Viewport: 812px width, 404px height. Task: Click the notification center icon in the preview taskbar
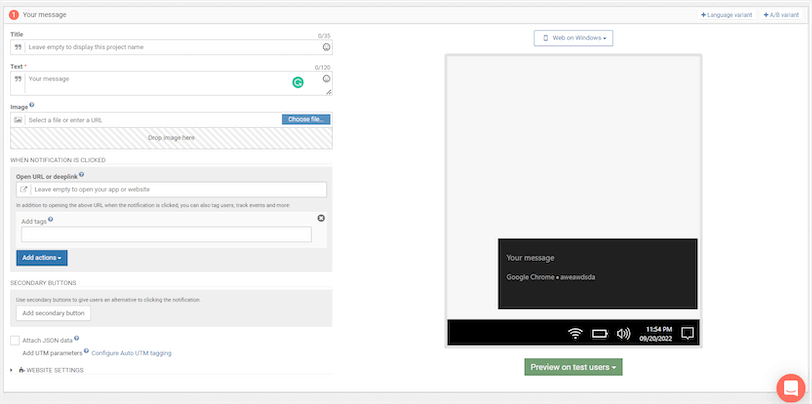(x=688, y=333)
